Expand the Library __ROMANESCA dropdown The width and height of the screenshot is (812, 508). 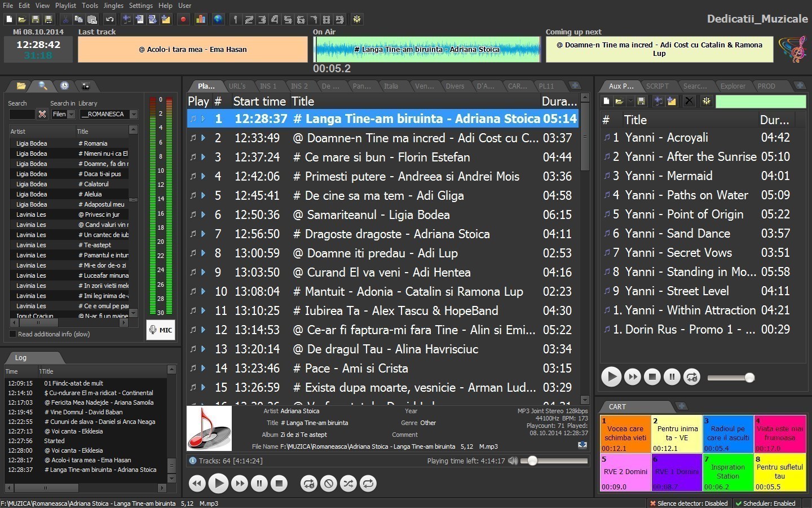133,114
